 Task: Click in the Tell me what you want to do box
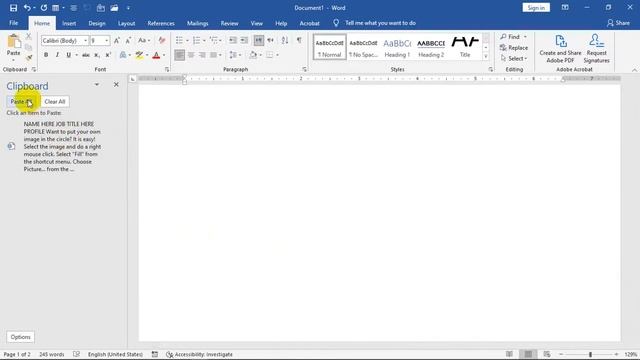380,23
